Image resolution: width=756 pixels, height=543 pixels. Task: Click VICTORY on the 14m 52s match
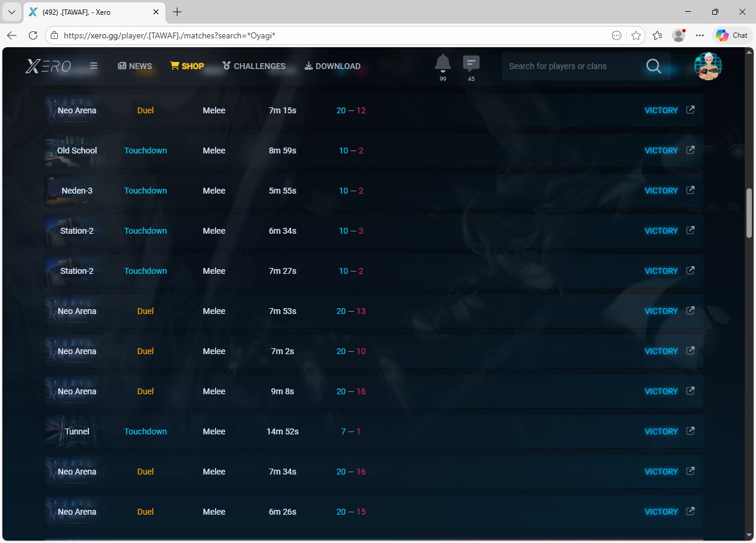[661, 431]
